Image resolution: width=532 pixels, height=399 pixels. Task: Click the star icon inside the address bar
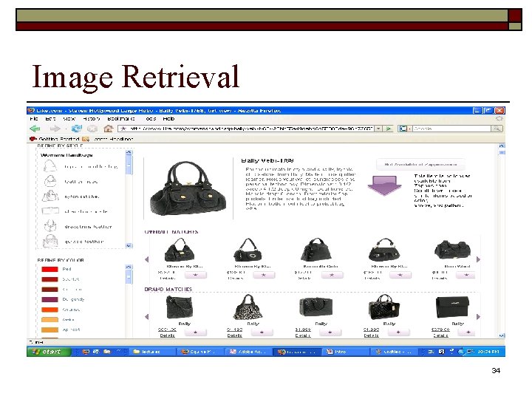(x=123, y=129)
